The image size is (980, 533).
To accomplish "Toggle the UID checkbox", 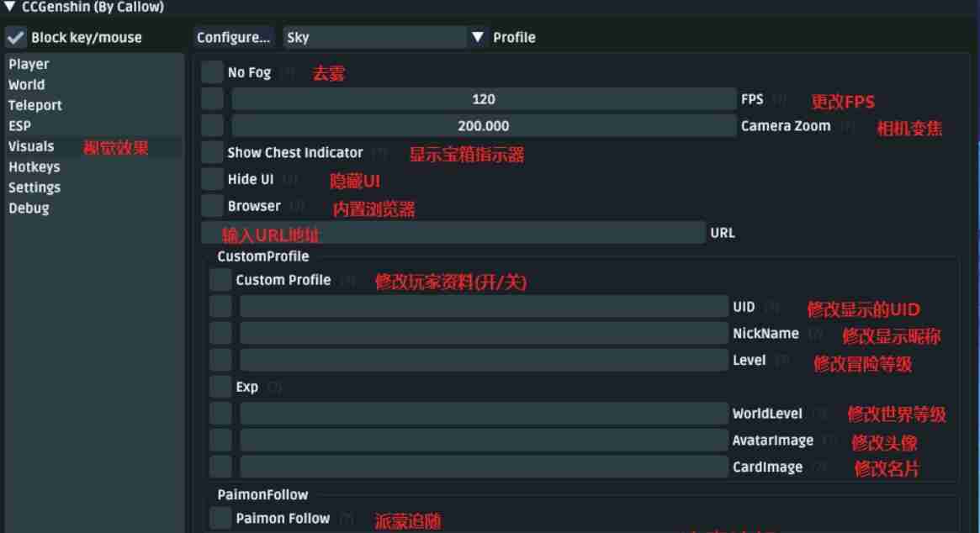I will (220, 307).
